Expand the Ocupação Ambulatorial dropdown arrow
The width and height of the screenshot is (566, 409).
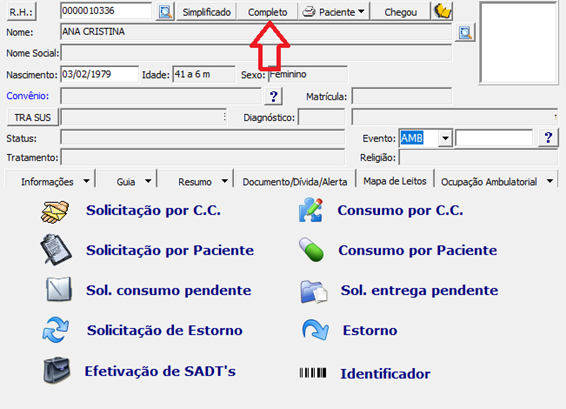pos(550,181)
